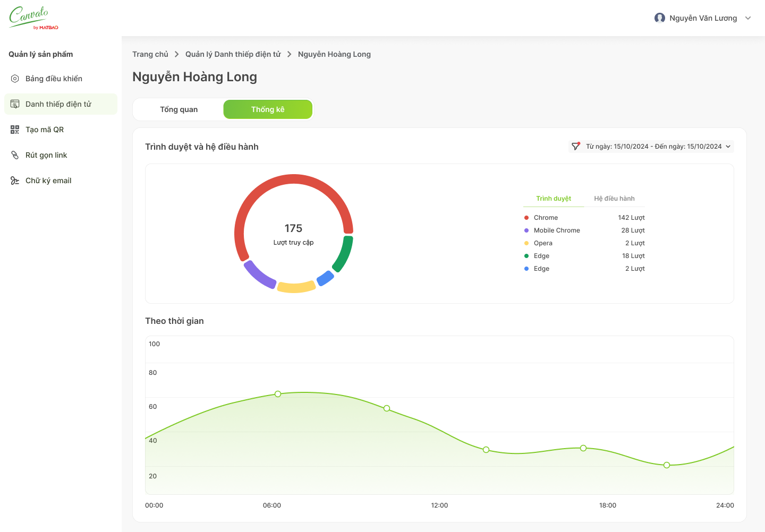Select the Trình duyệt legend tab
Viewport: 765px width, 532px height.
tap(553, 199)
